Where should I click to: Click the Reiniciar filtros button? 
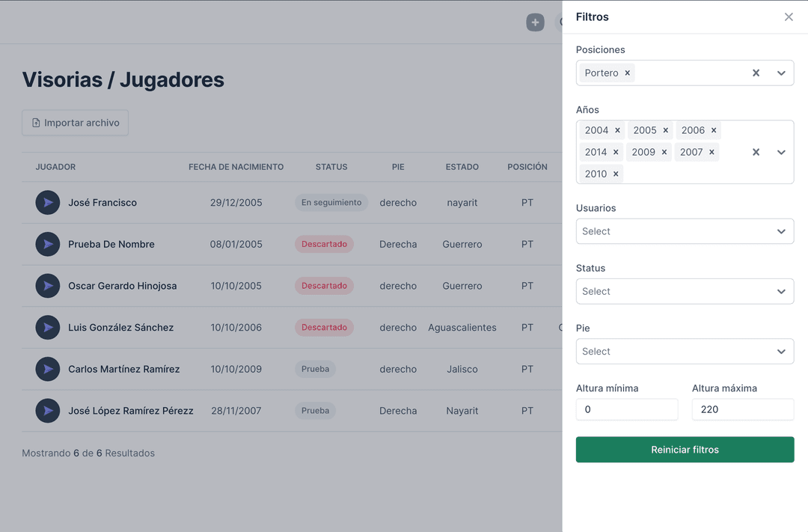click(685, 450)
